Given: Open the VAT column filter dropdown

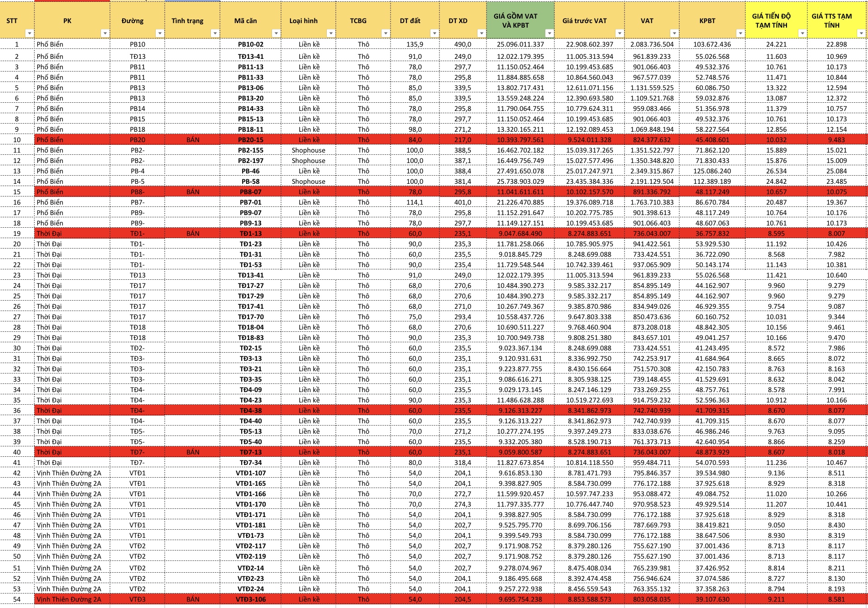Looking at the screenshot, I should pos(674,33).
